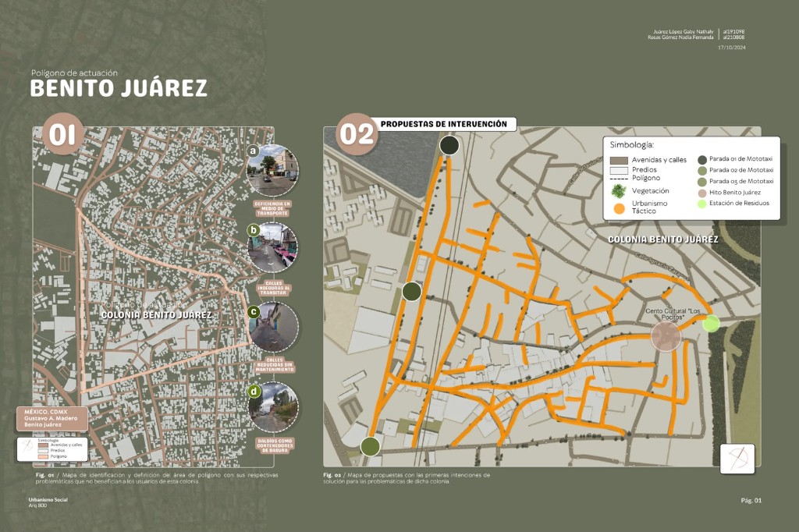Click COLONIA BENITO JUÁREZ label on map 01
This screenshot has width=799, height=532.
point(156,315)
